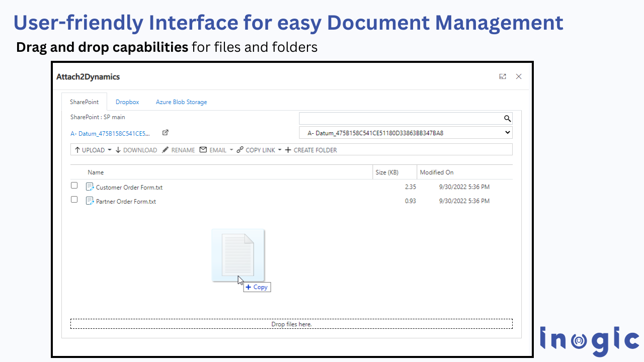Image resolution: width=644 pixels, height=362 pixels.
Task: Sort by the Name column header
Action: point(96,172)
